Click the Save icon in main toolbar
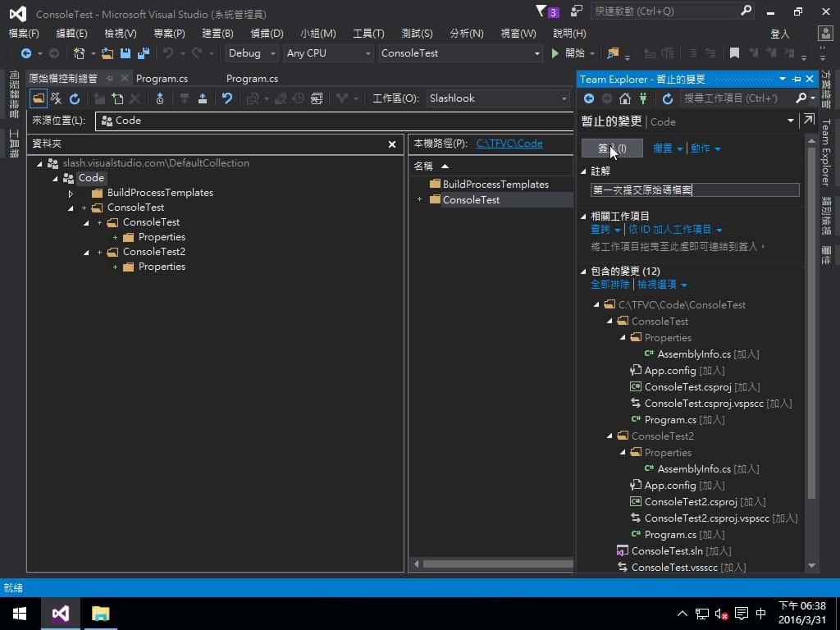This screenshot has width=840, height=630. pos(126,53)
